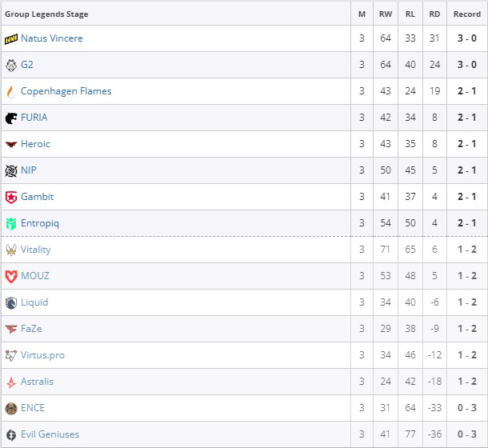Open the Astralis team link
The image size is (488, 448).
tap(37, 382)
